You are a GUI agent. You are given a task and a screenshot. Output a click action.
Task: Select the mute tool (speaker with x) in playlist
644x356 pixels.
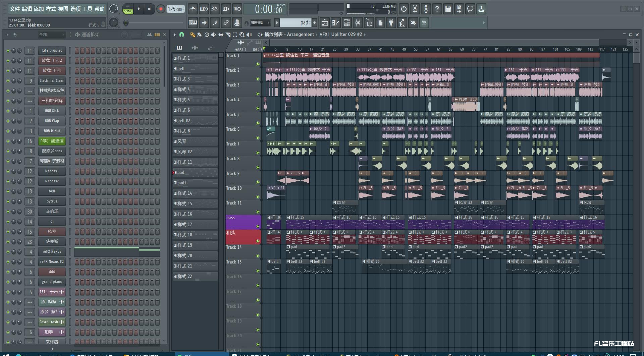tap(214, 35)
